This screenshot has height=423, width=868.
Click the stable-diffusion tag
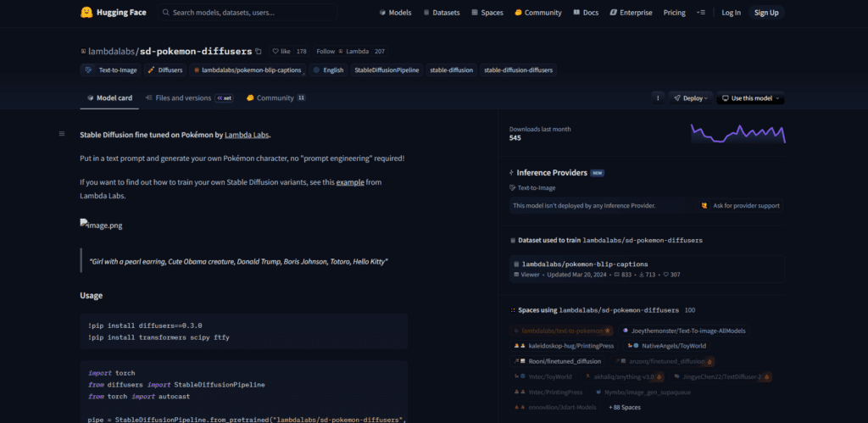point(453,70)
